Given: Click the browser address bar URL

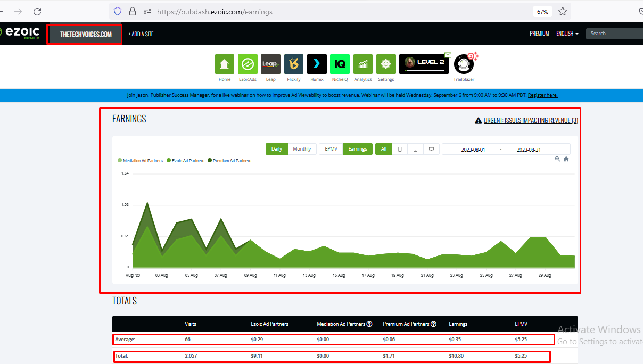Looking at the screenshot, I should 215,11.
